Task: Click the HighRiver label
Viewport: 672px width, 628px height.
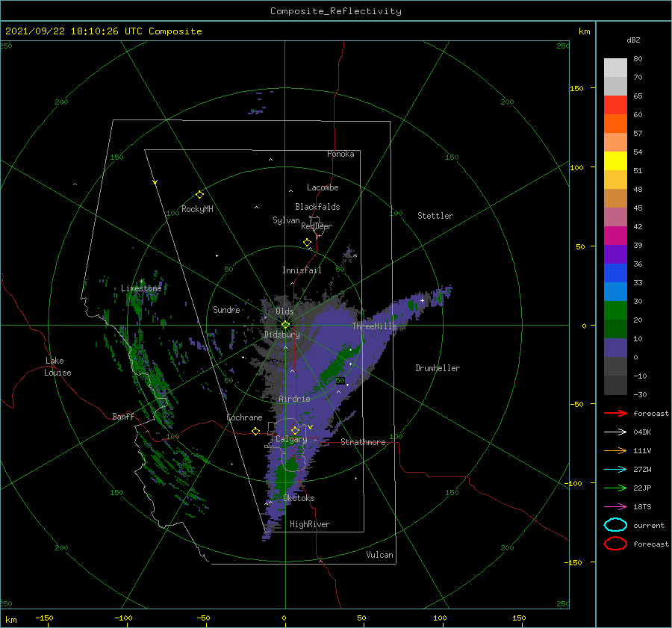Action: 310,524
